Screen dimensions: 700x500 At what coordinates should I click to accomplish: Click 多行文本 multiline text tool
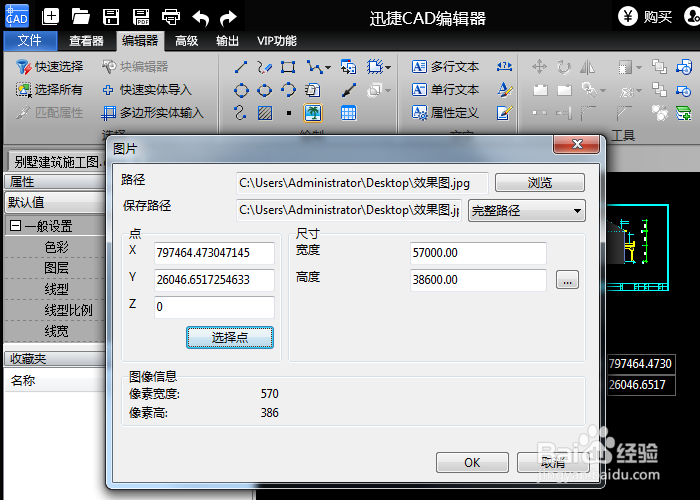[x=445, y=67]
